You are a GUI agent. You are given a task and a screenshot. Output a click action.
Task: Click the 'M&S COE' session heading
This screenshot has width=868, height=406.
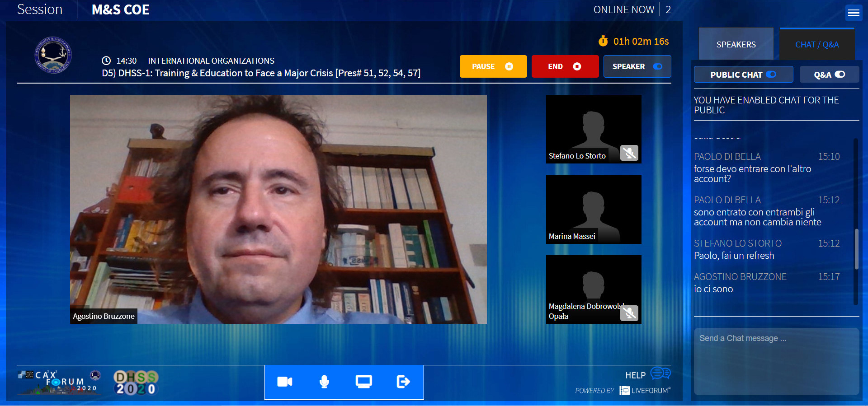tap(120, 9)
